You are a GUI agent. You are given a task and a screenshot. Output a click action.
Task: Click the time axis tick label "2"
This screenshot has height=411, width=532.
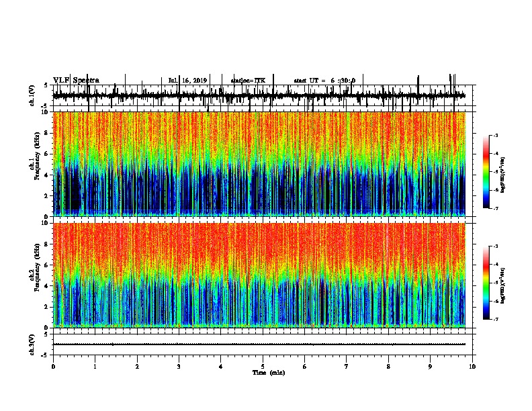point(137,367)
